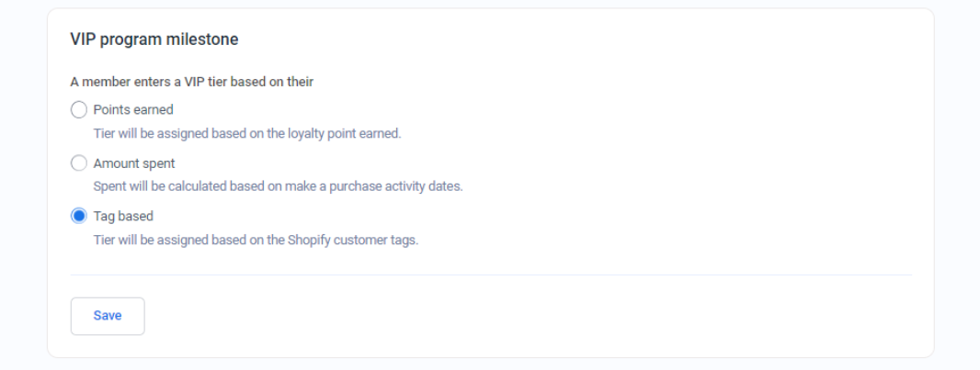Image resolution: width=980 pixels, height=370 pixels.
Task: Click the 'Points earned' label text
Action: pos(133,110)
